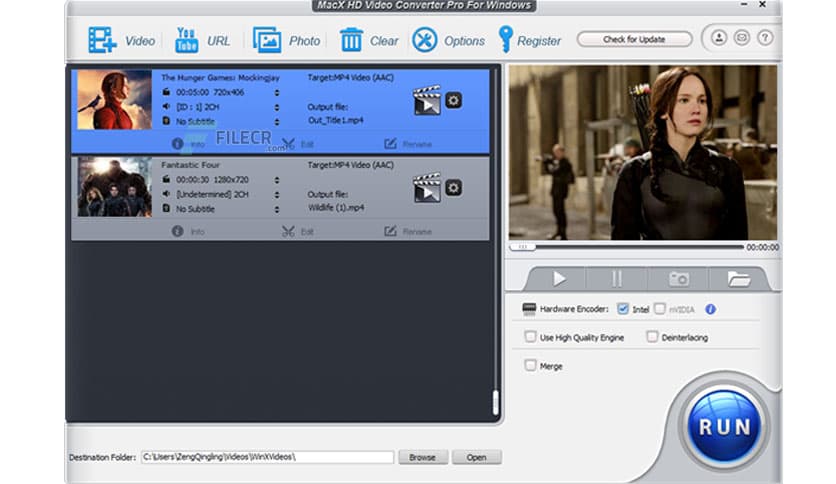This screenshot has height=484, width=836.
Task: Change audio track [ID : 1] 2CH selector
Action: pos(277,107)
